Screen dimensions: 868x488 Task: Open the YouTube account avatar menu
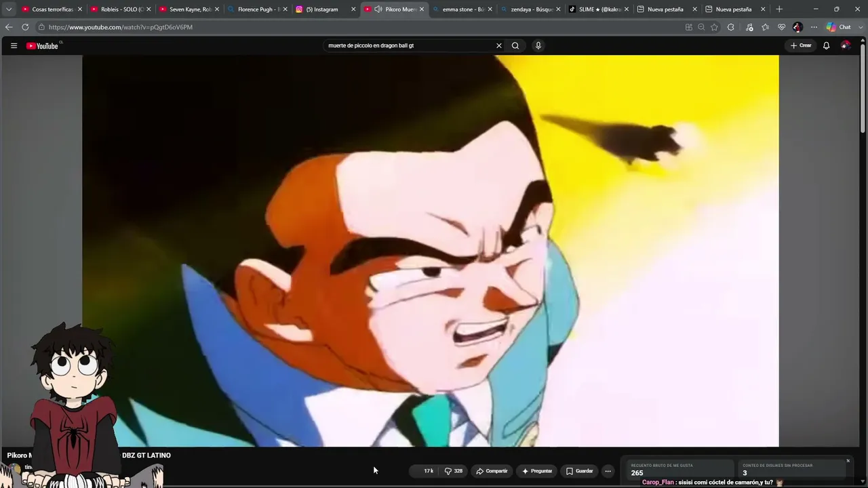pyautogui.click(x=846, y=45)
